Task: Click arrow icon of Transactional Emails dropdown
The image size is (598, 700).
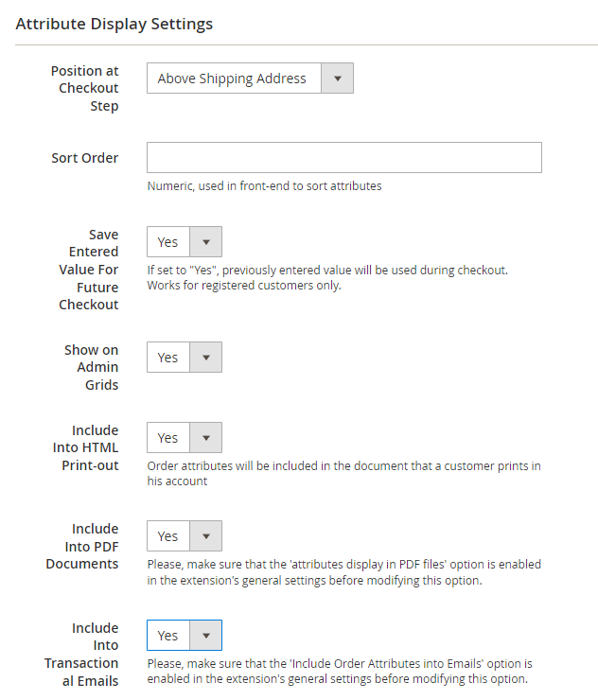Action: coord(205,636)
